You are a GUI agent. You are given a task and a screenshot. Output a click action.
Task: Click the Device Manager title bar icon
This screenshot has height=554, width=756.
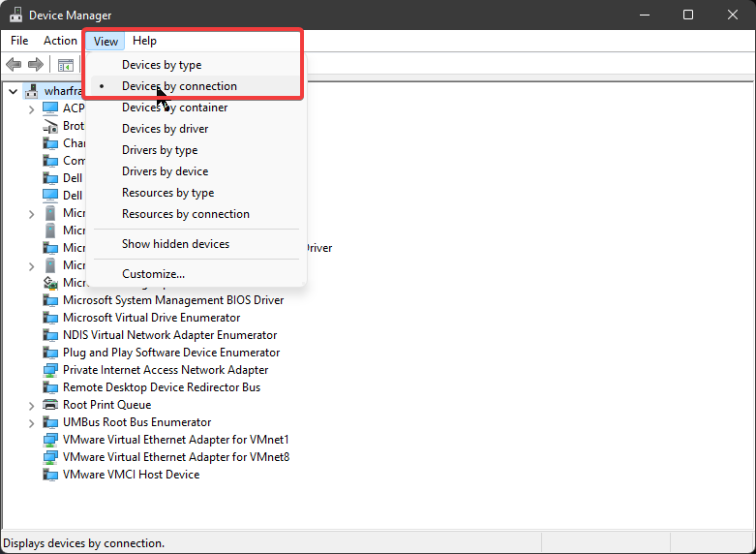tap(15, 15)
